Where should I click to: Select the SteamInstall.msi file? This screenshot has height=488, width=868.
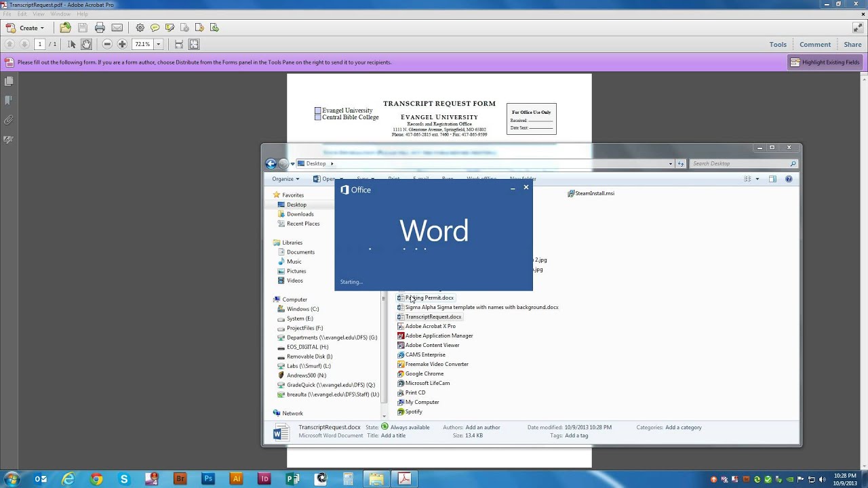point(591,193)
